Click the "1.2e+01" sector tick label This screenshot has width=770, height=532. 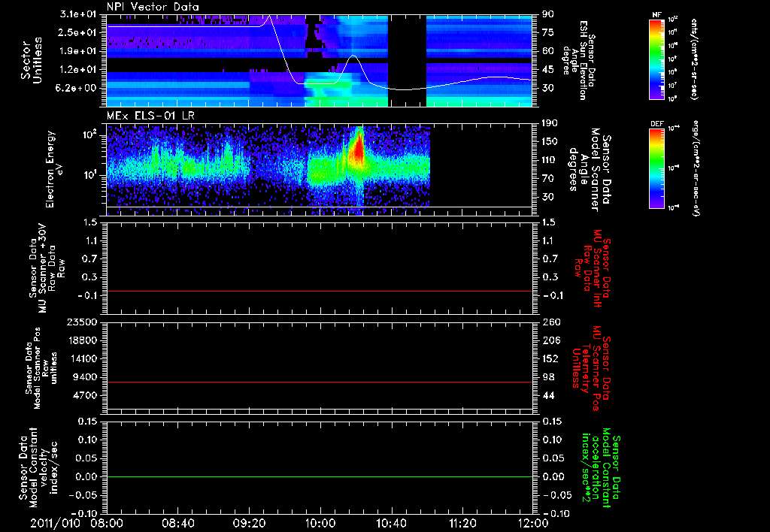pos(78,70)
